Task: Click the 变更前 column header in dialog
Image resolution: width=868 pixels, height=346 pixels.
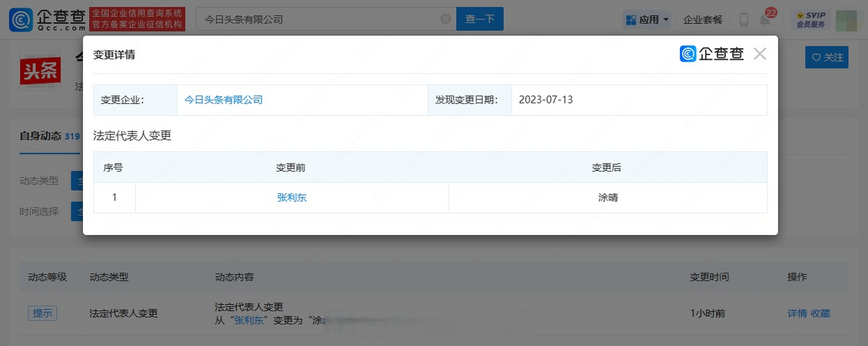Action: 291,168
